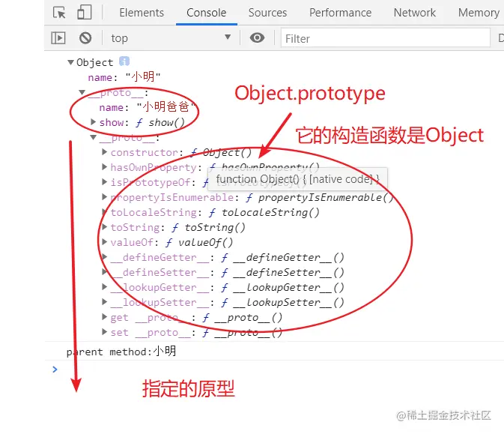Select the name: "小明" property
This screenshot has width=504, height=434.
tap(124, 77)
